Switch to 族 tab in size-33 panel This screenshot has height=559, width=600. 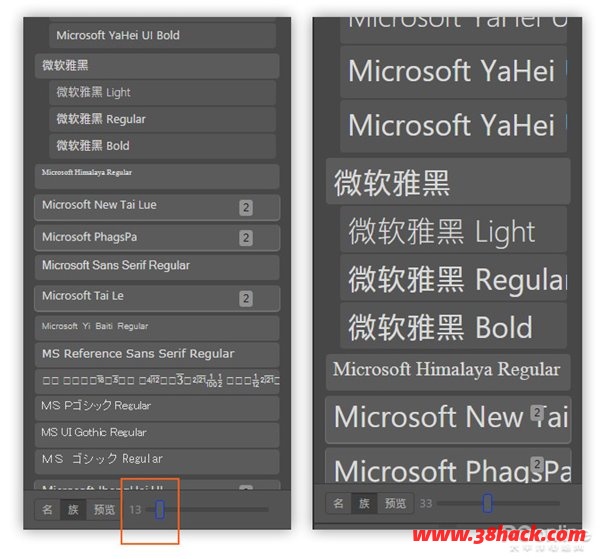coord(364,503)
